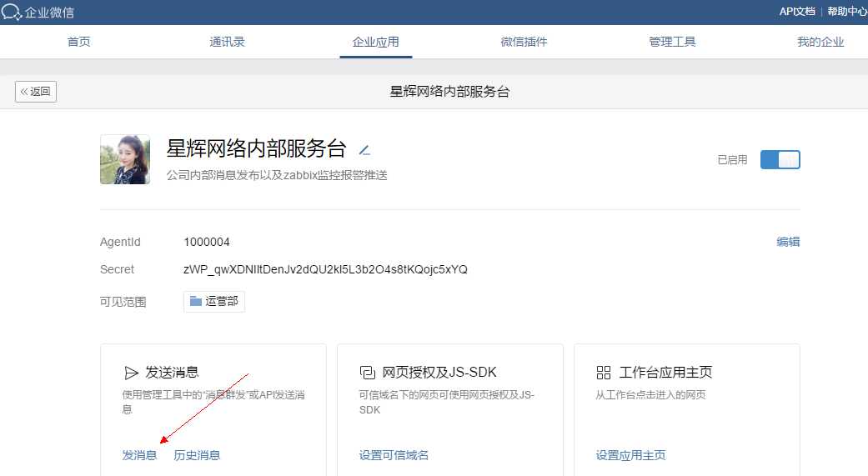Open the 管理工具 tab

pyautogui.click(x=672, y=42)
